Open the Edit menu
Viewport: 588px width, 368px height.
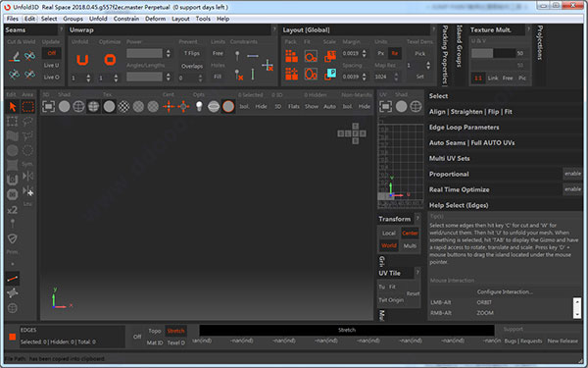point(29,19)
